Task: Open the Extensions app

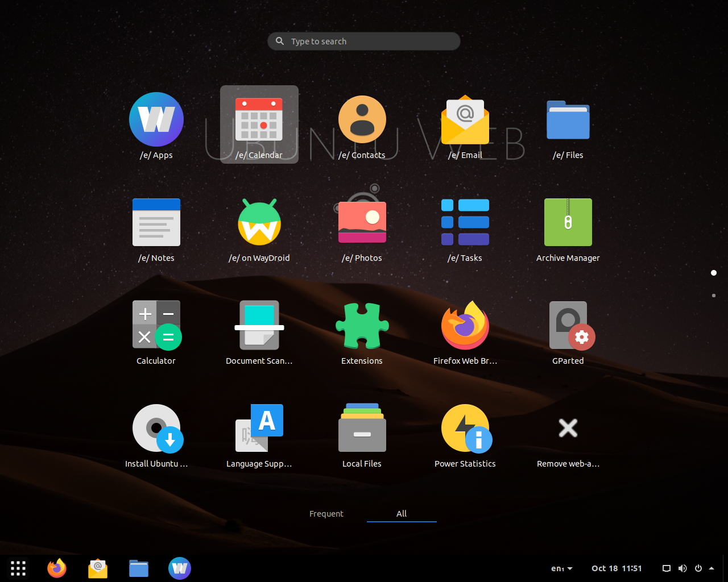Action: pyautogui.click(x=362, y=331)
